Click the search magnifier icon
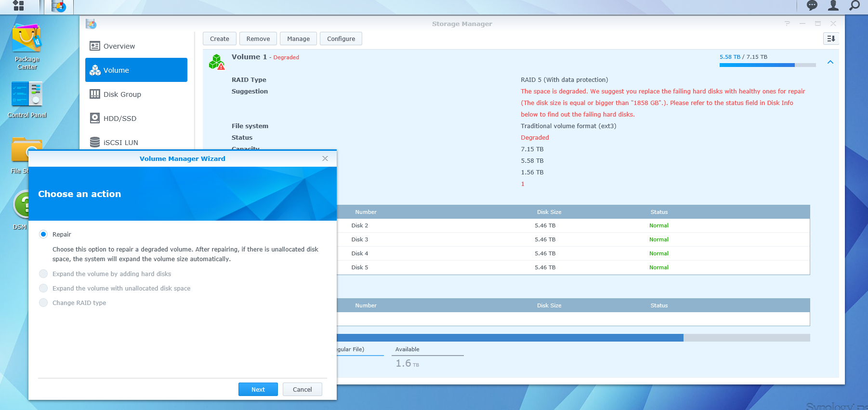Screen dimensions: 868x410 [855, 6]
